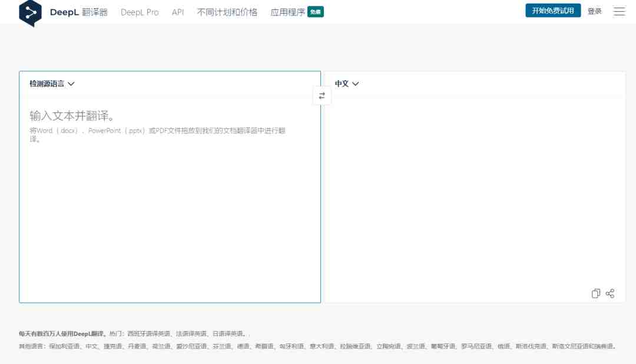Copy the translated text
Viewport: 636px width, 364px height.
pyautogui.click(x=595, y=293)
